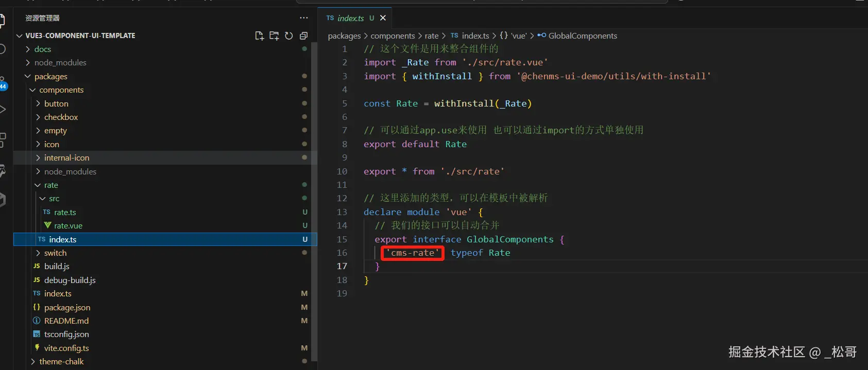Click line number 17 in the gutter
868x370 pixels.
[342, 266]
